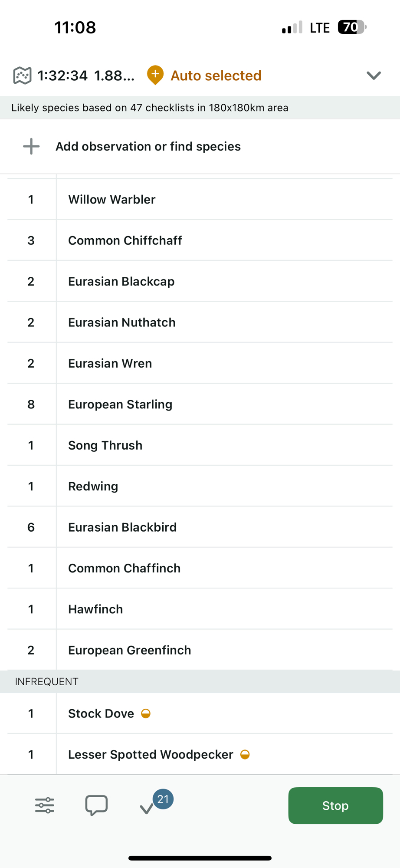Tap the orange location pin icon
Viewport: 400px width, 868px height.
point(155,75)
